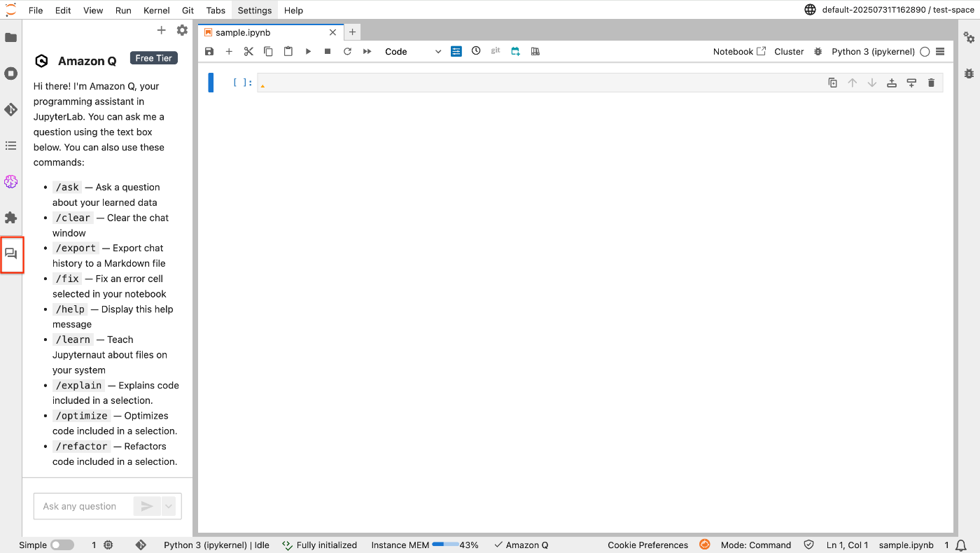Paste cell from clipboard in toolbar
Image resolution: width=980 pixels, height=553 pixels.
288,51
